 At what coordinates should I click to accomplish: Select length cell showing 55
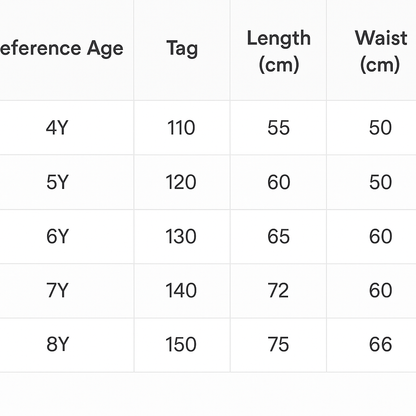point(278,128)
